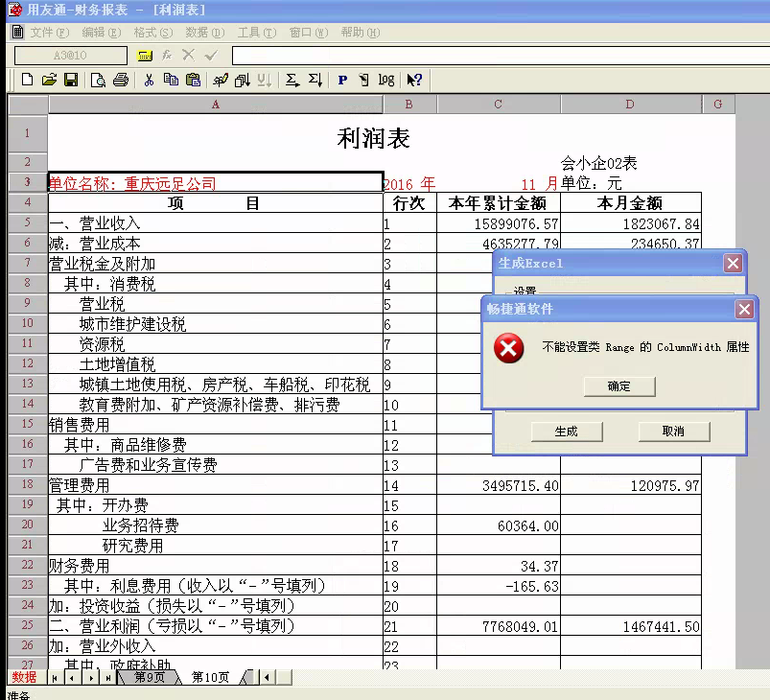Select column C header
770x700 pixels.
click(x=499, y=105)
